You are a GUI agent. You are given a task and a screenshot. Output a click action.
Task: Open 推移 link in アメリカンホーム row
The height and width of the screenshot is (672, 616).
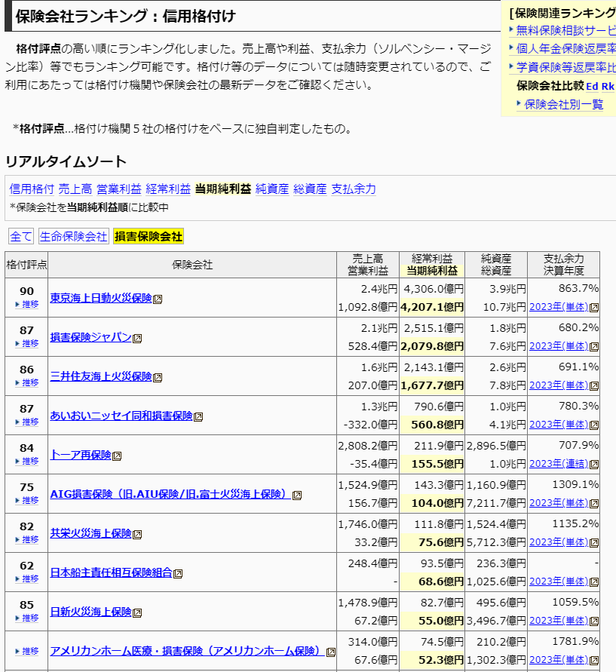pyautogui.click(x=27, y=652)
